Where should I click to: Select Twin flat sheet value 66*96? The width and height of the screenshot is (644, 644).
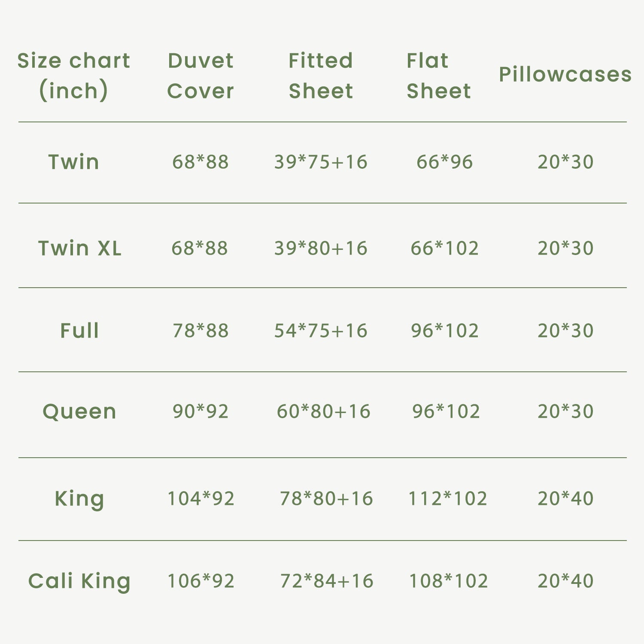[x=444, y=162]
